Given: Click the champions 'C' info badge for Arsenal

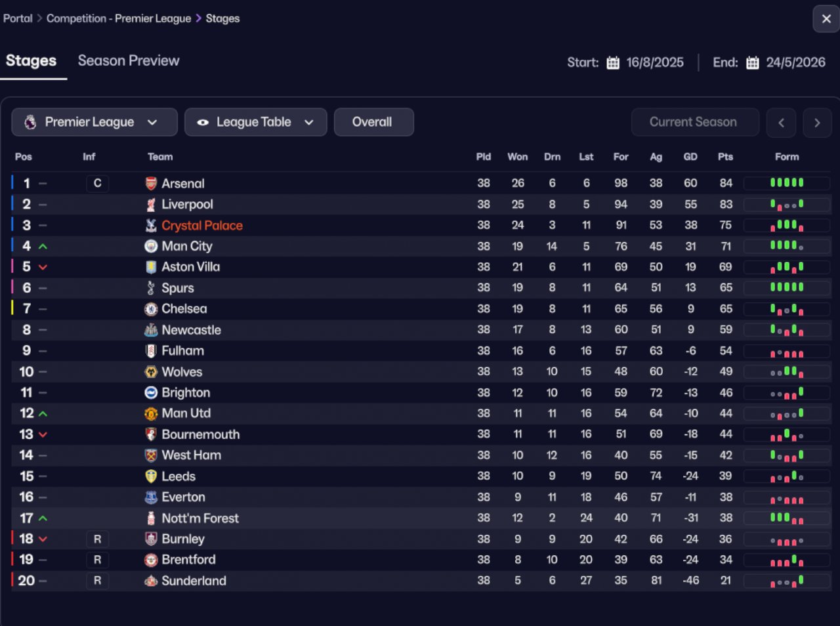Looking at the screenshot, I should [x=97, y=184].
